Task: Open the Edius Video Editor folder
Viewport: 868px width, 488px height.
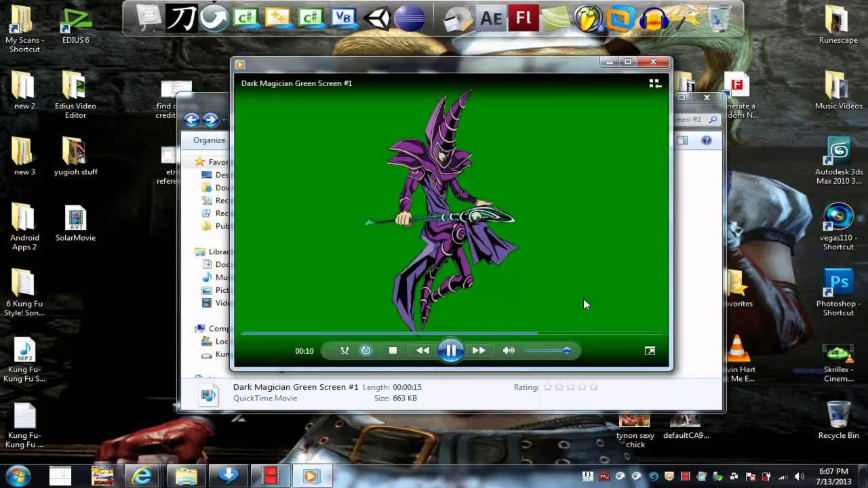Action: pos(75,94)
